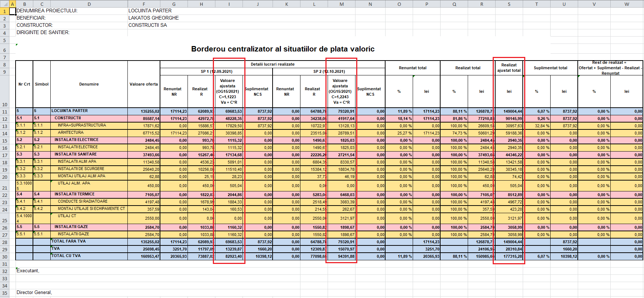This screenshot has height=298, width=644.
Task: Click the Borderou centralizator title cell
Action: point(282,49)
